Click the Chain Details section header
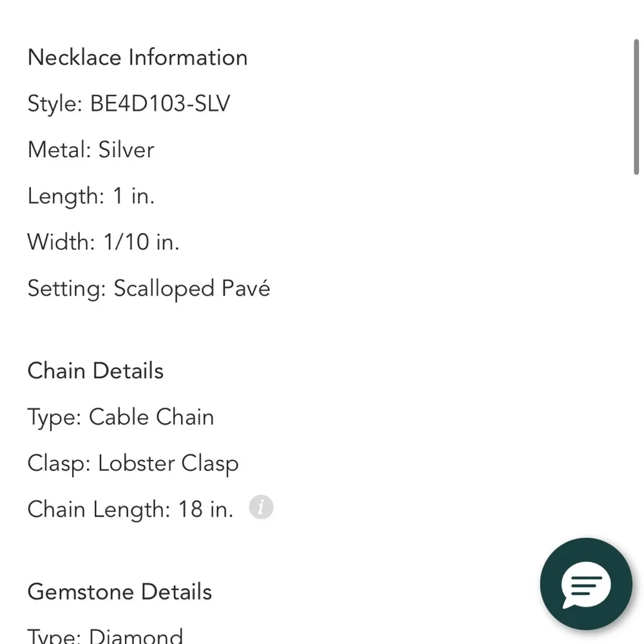 point(95,370)
